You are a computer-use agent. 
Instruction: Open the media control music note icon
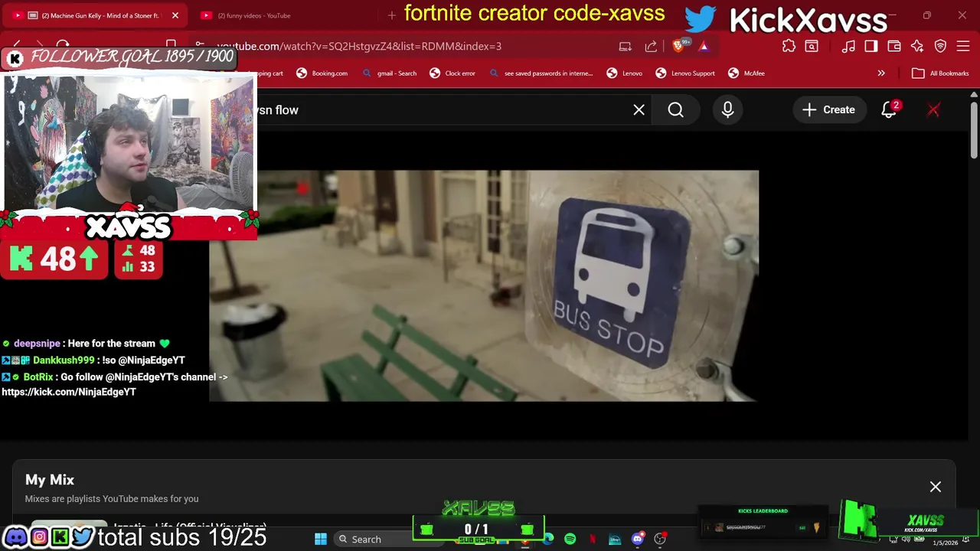(x=848, y=47)
